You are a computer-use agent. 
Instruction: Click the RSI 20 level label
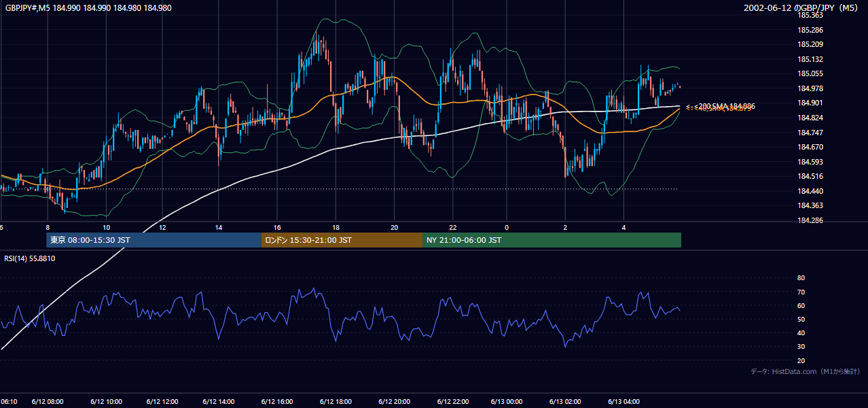801,360
